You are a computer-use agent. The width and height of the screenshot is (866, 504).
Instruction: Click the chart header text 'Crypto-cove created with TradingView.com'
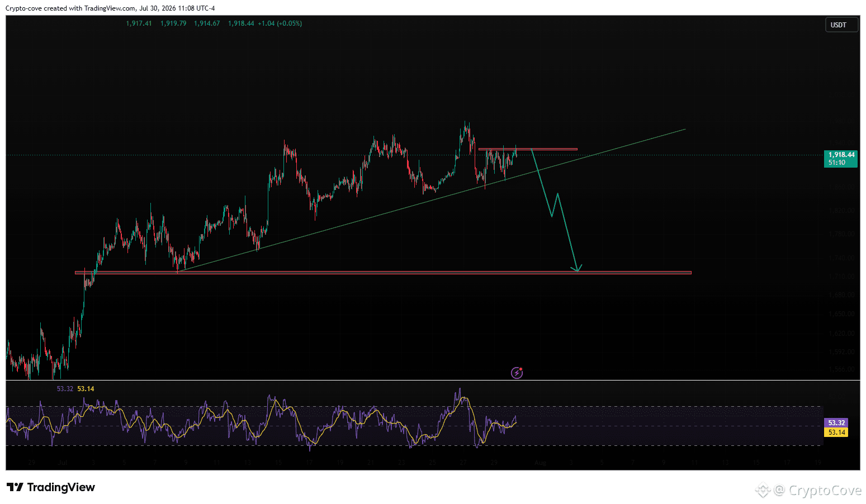70,8
